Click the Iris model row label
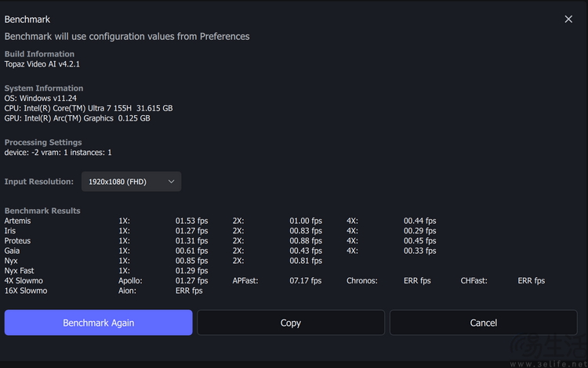This screenshot has width=588, height=368. (10, 231)
